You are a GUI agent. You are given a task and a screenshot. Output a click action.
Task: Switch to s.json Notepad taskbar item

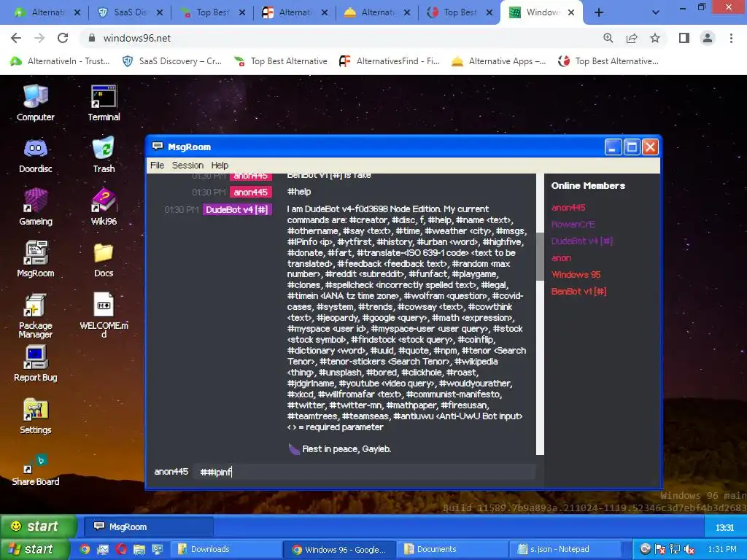tap(565, 549)
